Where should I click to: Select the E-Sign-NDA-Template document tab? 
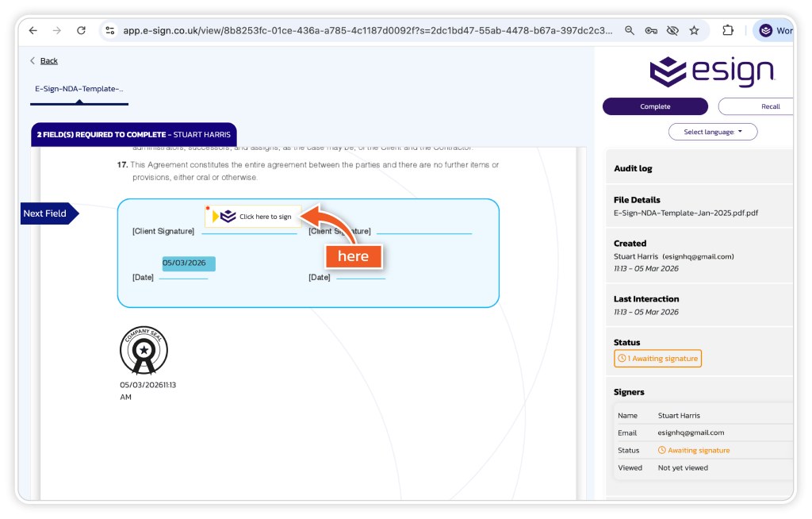pos(79,89)
